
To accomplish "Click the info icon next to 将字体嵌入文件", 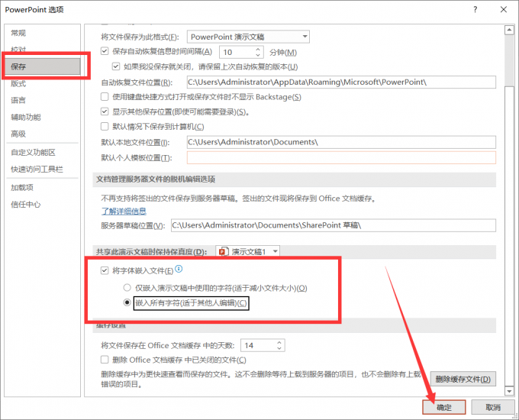I will [179, 269].
